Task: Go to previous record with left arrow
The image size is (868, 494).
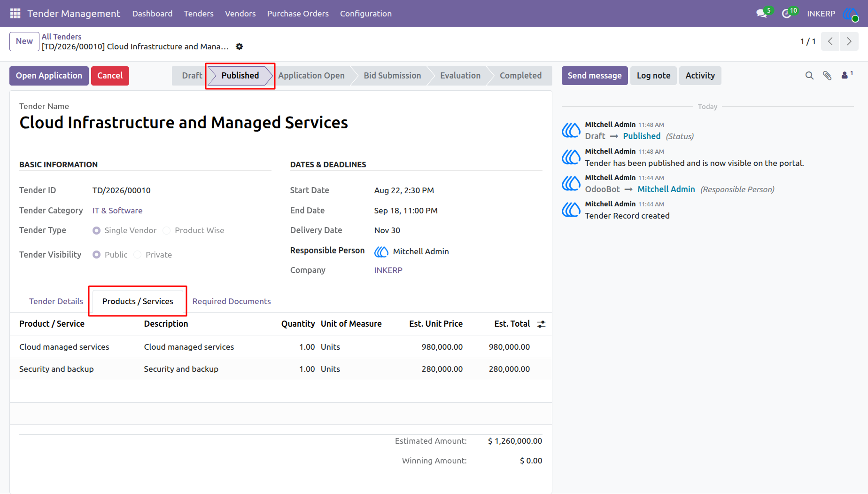Action: [x=830, y=41]
